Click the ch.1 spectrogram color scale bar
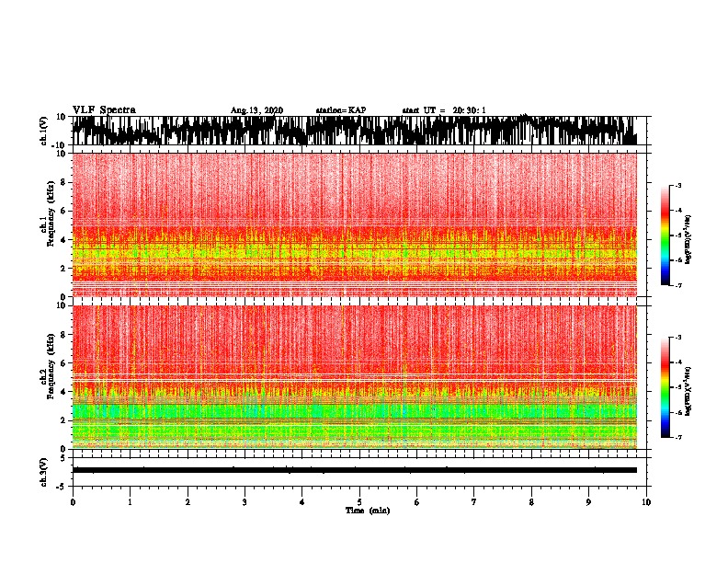Viewport: 728px width, 563px height. pyautogui.click(x=665, y=236)
